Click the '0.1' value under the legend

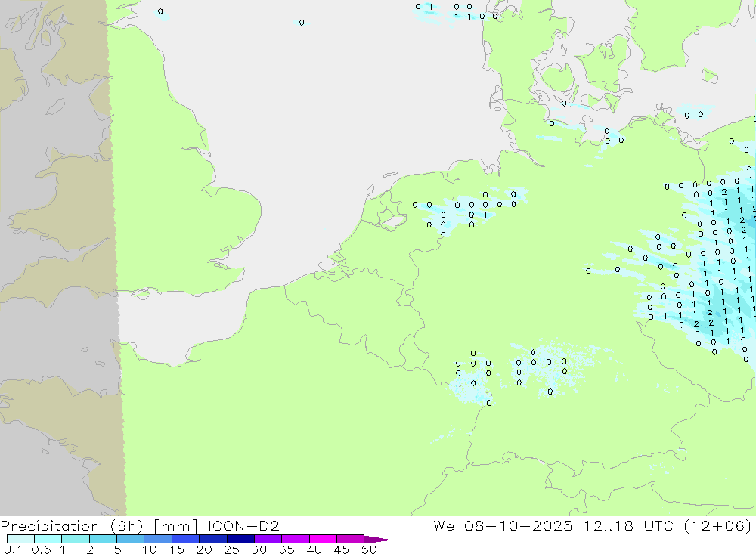coord(14,549)
